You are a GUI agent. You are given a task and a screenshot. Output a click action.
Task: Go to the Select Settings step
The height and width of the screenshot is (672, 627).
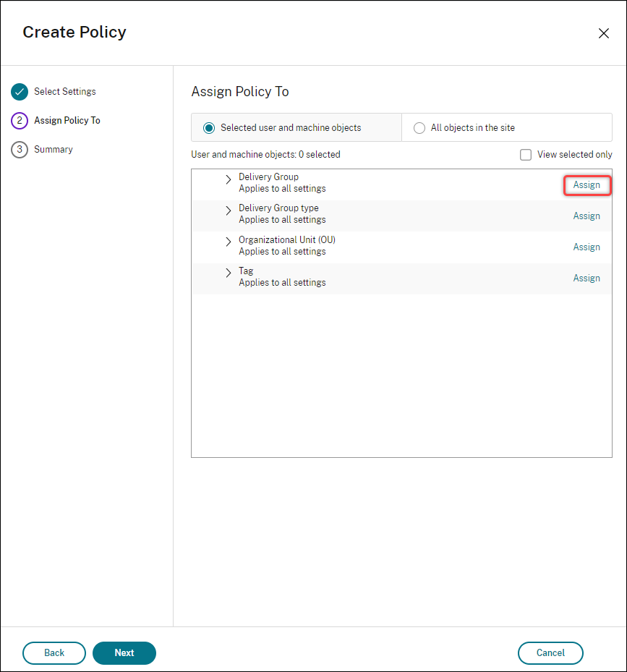click(x=64, y=92)
